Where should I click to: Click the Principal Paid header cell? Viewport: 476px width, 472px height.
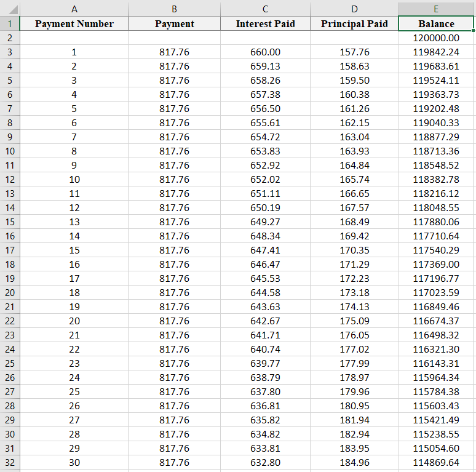[354, 23]
